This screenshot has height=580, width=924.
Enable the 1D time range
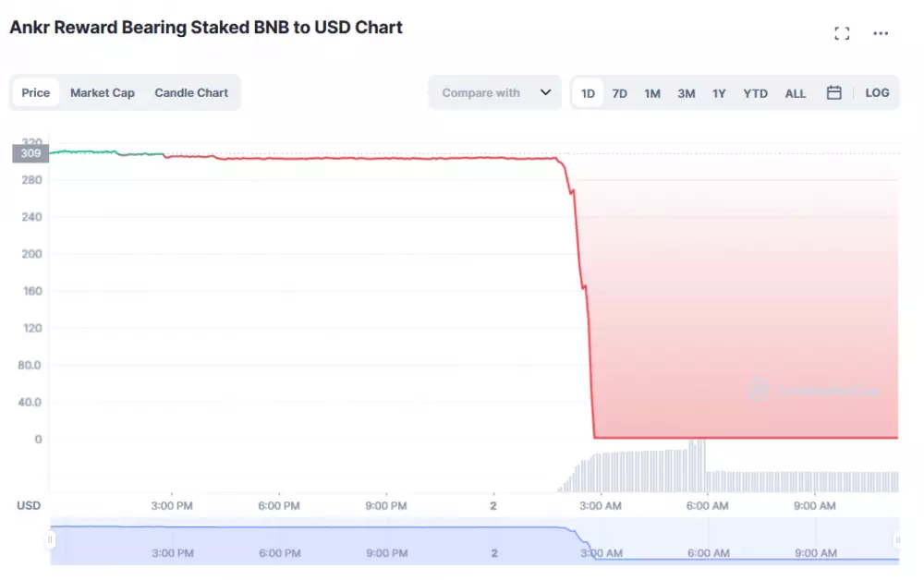pyautogui.click(x=587, y=92)
